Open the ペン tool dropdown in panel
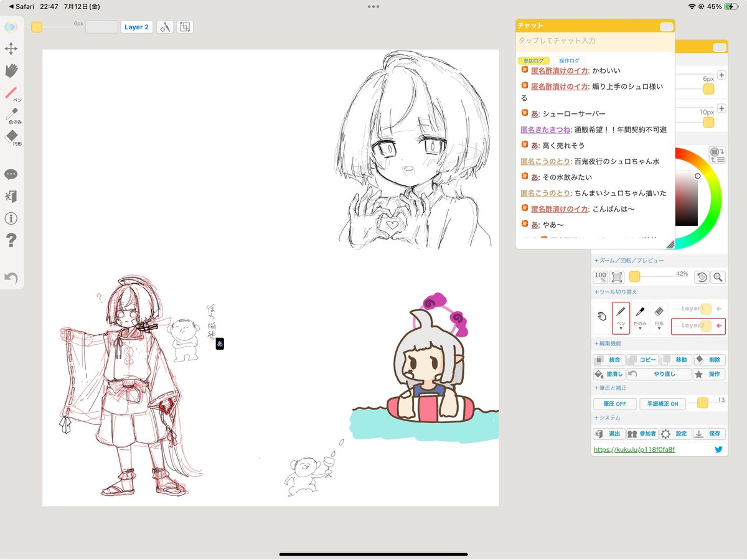The width and height of the screenshot is (747, 560). pyautogui.click(x=621, y=317)
